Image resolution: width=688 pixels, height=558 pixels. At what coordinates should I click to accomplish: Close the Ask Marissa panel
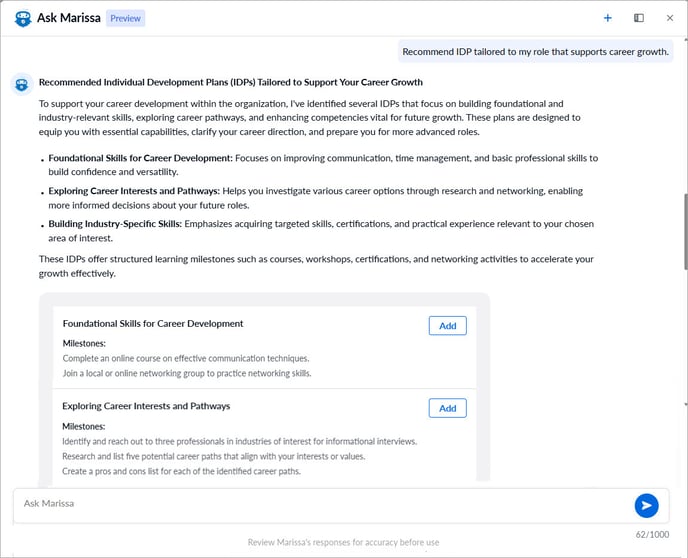click(x=669, y=18)
